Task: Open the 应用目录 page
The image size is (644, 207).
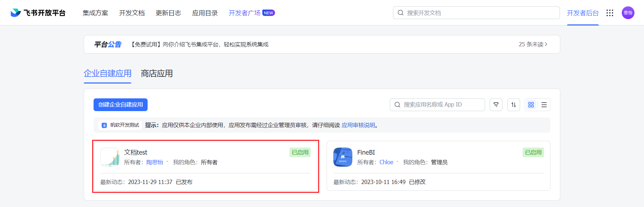Action: point(205,13)
